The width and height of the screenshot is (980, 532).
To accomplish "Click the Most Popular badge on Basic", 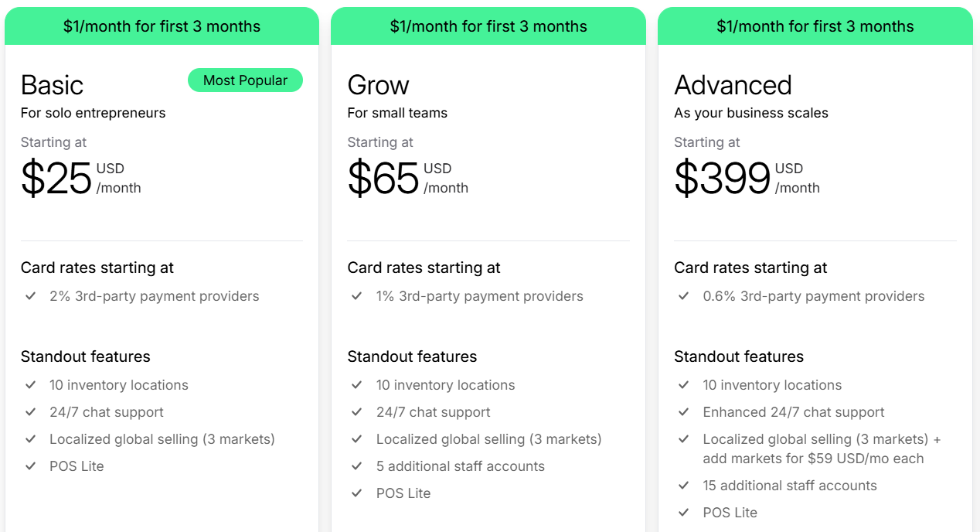I will 245,80.
